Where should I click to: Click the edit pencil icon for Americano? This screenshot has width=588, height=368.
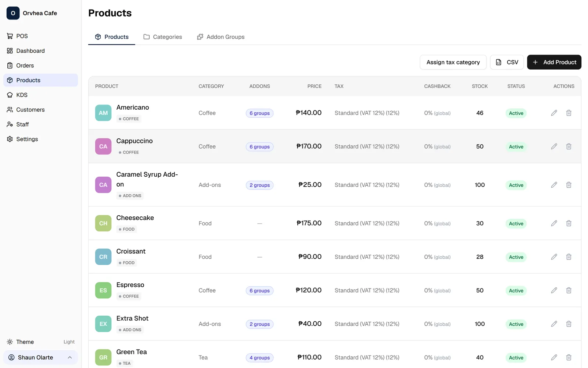click(554, 113)
